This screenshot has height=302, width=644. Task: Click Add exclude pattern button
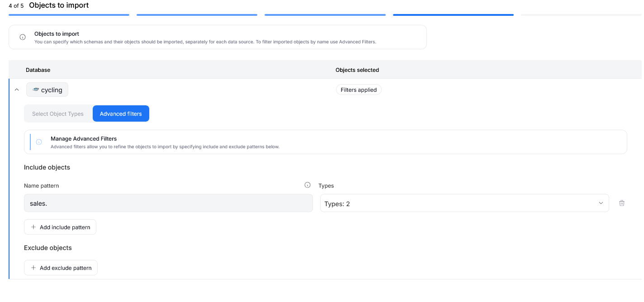tap(61, 268)
